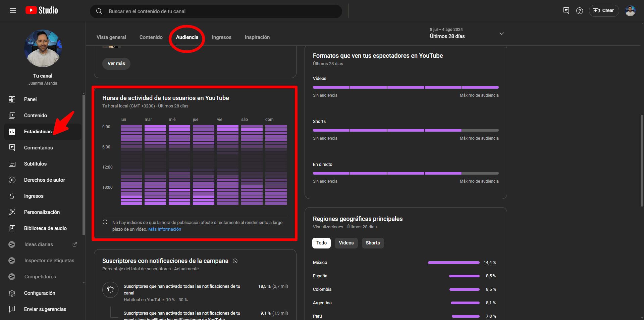Click the Comentarios sidebar icon
This screenshot has height=320, width=644.
click(x=12, y=148)
